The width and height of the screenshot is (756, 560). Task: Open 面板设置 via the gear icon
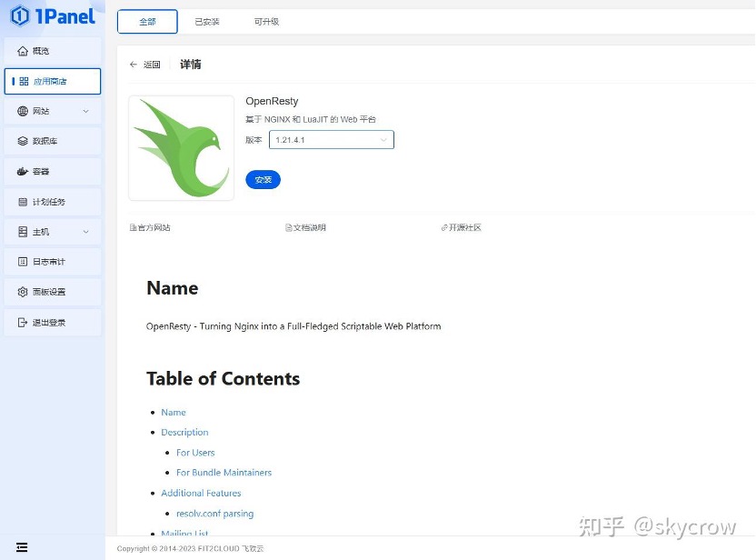point(22,292)
